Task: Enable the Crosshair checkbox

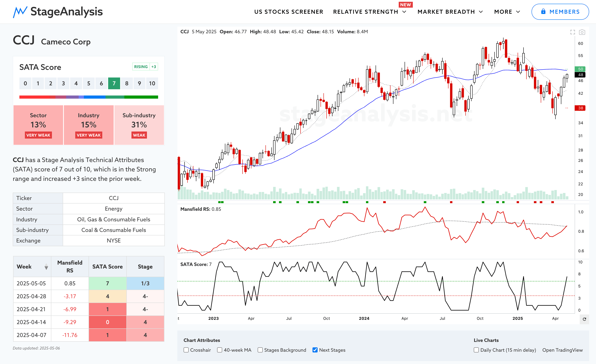Action: (186, 350)
